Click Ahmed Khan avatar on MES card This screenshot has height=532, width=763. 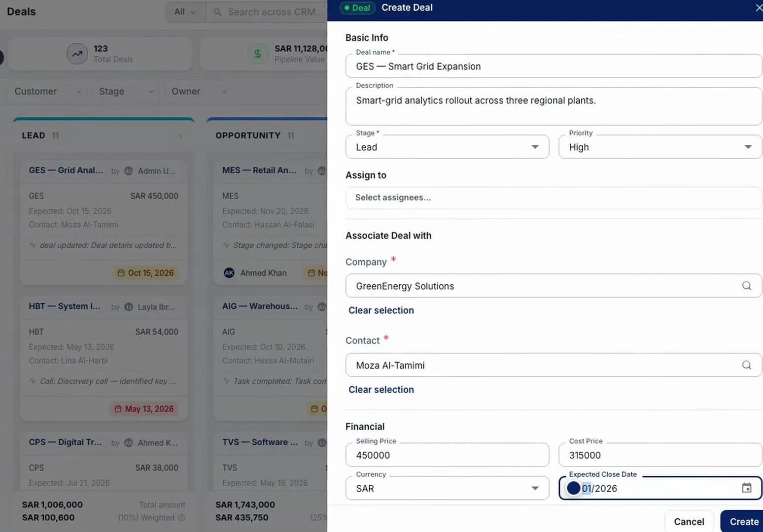click(229, 273)
